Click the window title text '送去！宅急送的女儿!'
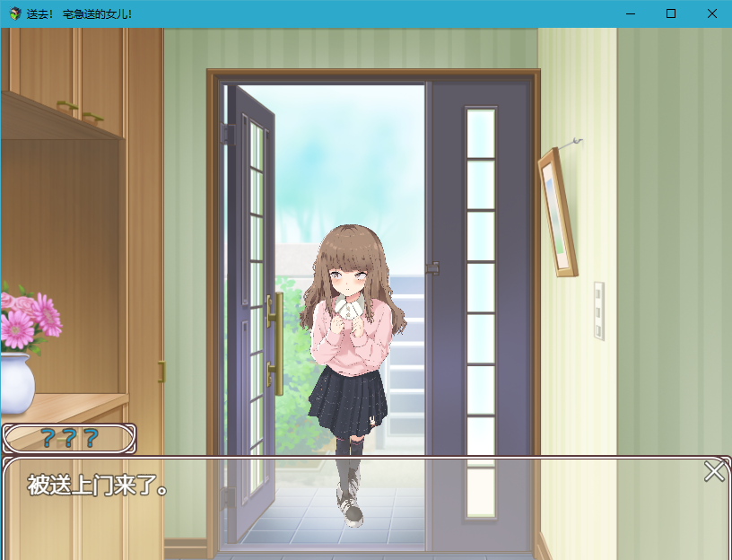Image resolution: width=732 pixels, height=560 pixels. pyautogui.click(x=79, y=14)
